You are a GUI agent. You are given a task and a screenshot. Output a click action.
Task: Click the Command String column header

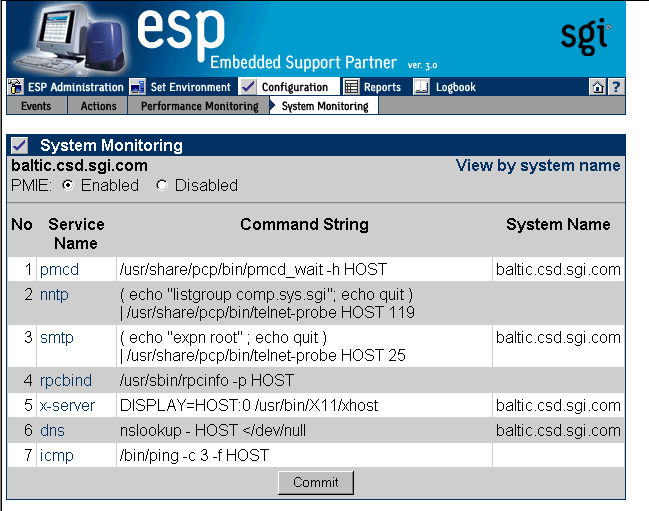[304, 224]
